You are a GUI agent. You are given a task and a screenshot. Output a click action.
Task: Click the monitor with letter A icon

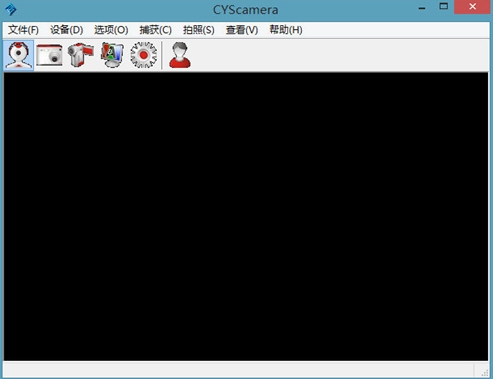pyautogui.click(x=112, y=55)
